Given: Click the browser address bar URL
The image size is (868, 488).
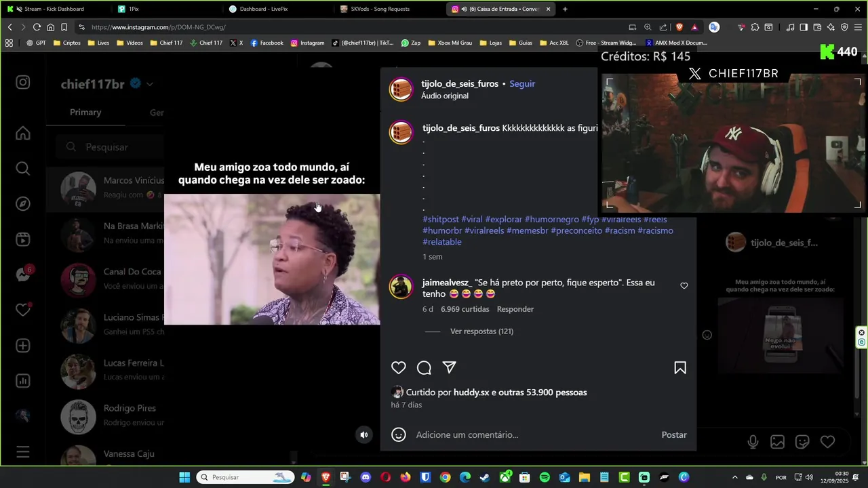Looking at the screenshot, I should pos(159,27).
